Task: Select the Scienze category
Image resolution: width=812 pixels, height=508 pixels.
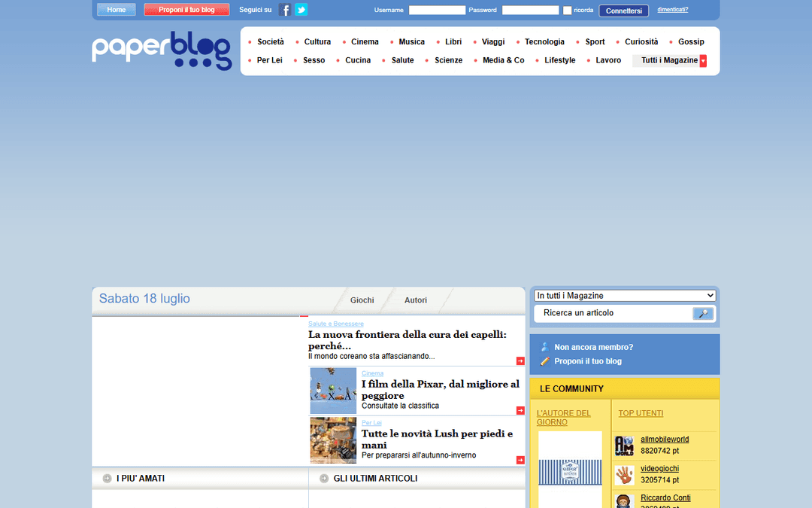Action: pos(448,61)
